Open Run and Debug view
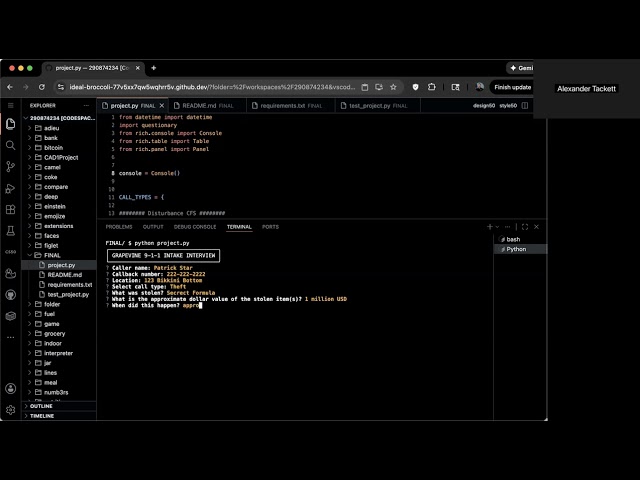Image resolution: width=640 pixels, height=480 pixels. point(11,188)
